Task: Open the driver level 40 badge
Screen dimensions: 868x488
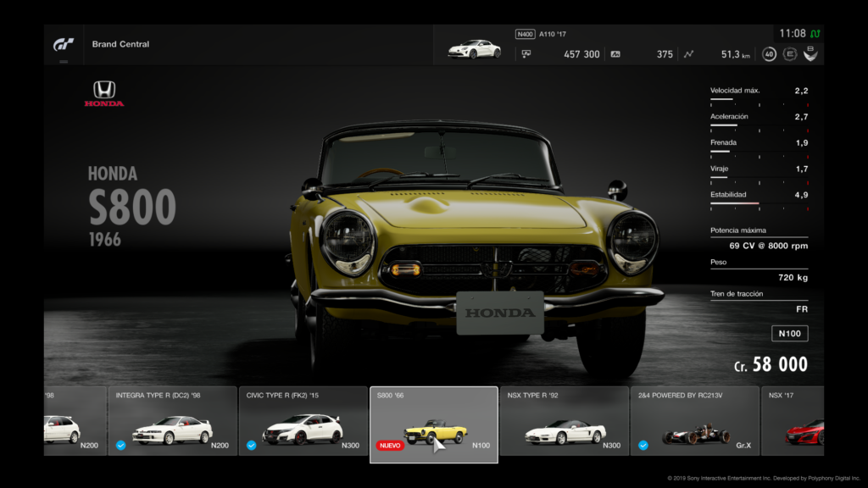Action: [769, 54]
